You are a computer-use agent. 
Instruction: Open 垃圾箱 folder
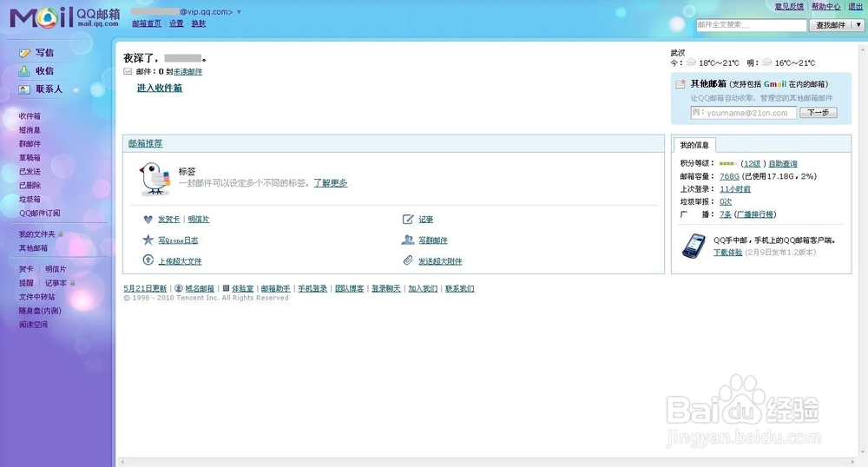click(30, 199)
